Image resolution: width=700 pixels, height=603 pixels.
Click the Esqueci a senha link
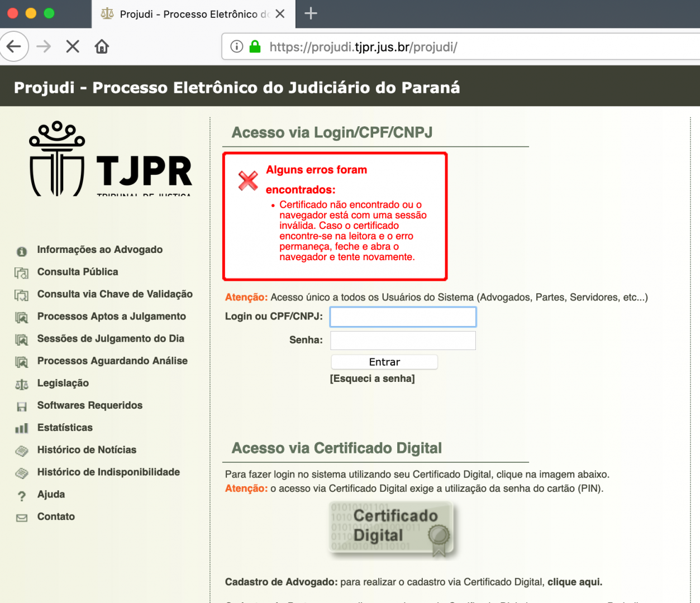click(x=372, y=379)
